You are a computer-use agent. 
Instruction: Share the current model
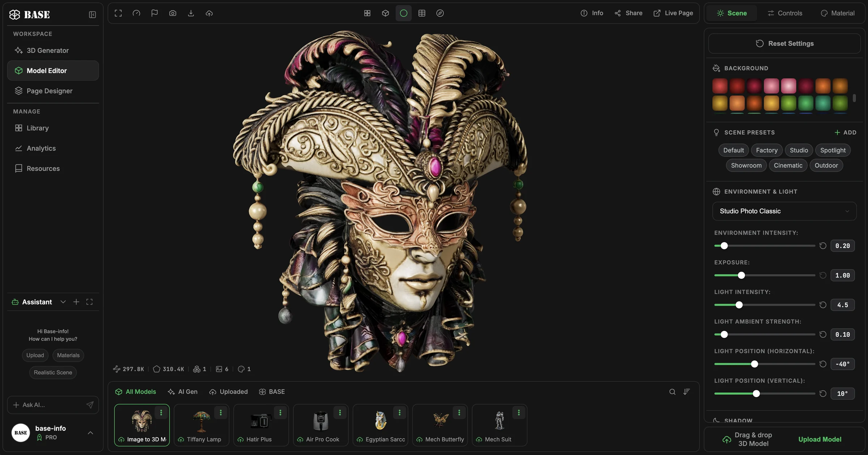(x=628, y=13)
